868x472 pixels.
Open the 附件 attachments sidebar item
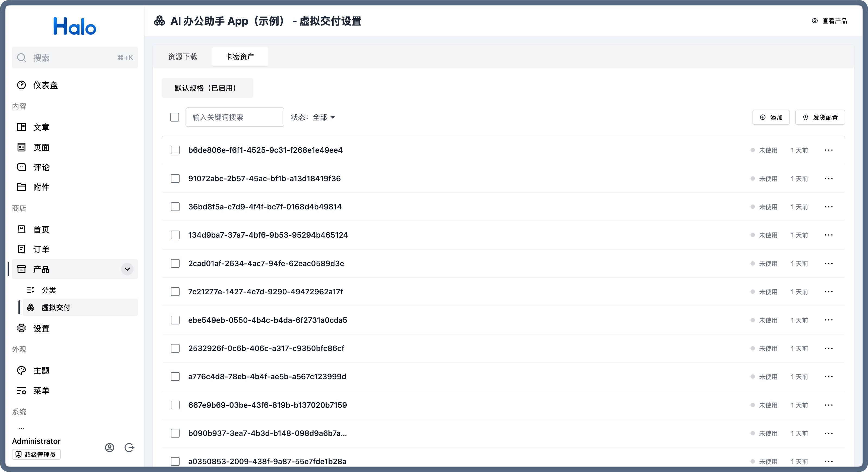tap(41, 187)
